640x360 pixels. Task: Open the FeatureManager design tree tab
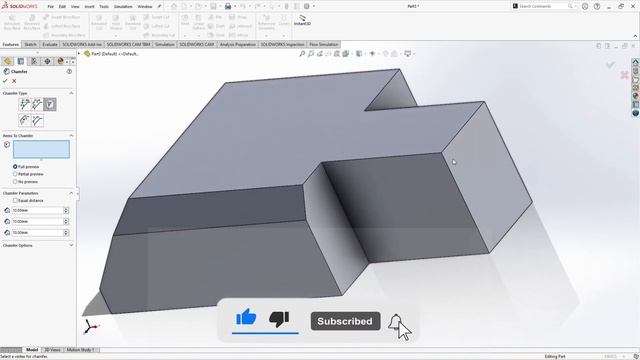pyautogui.click(x=7, y=61)
